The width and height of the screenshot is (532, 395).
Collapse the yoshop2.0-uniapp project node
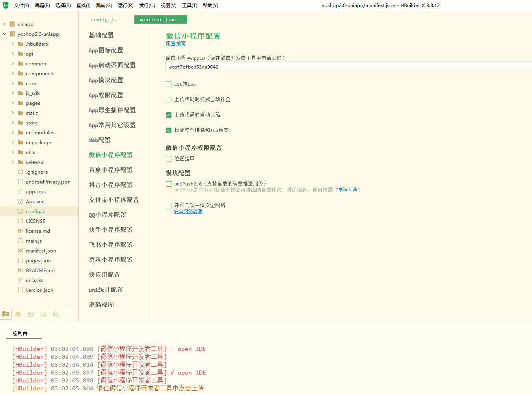click(x=5, y=34)
